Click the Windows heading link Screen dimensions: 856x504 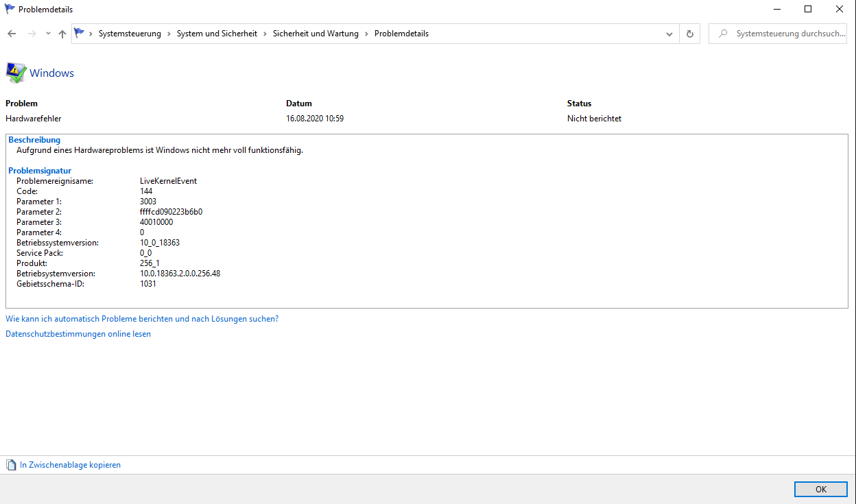51,73
